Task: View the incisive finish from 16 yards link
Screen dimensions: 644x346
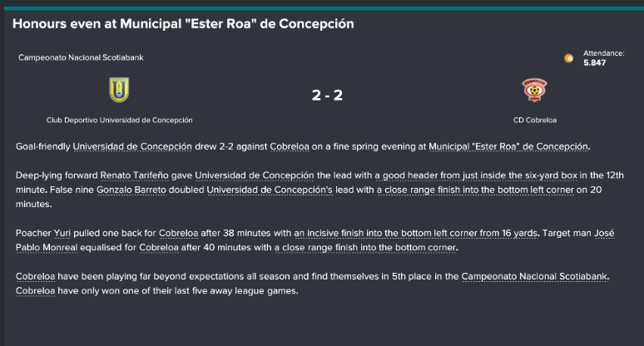Action: pos(416,233)
